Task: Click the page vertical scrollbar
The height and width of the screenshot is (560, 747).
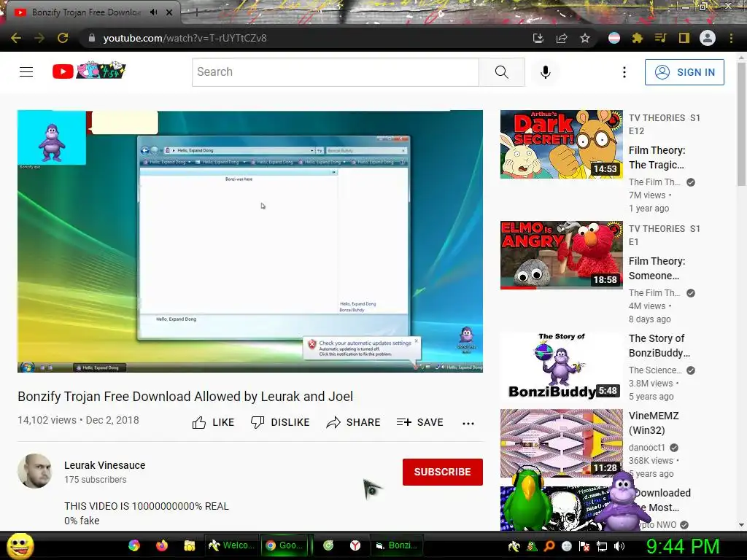Action: 741,124
